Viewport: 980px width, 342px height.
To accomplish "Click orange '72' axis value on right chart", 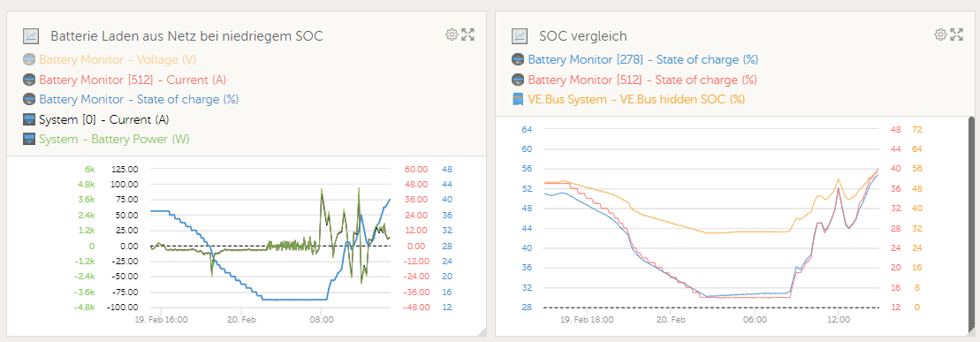I will (x=917, y=129).
